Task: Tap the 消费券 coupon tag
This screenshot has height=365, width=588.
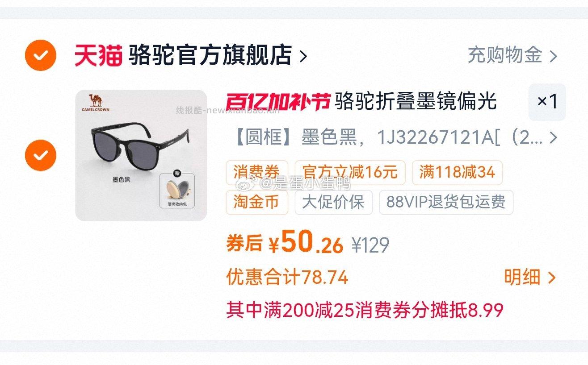Action: point(256,172)
